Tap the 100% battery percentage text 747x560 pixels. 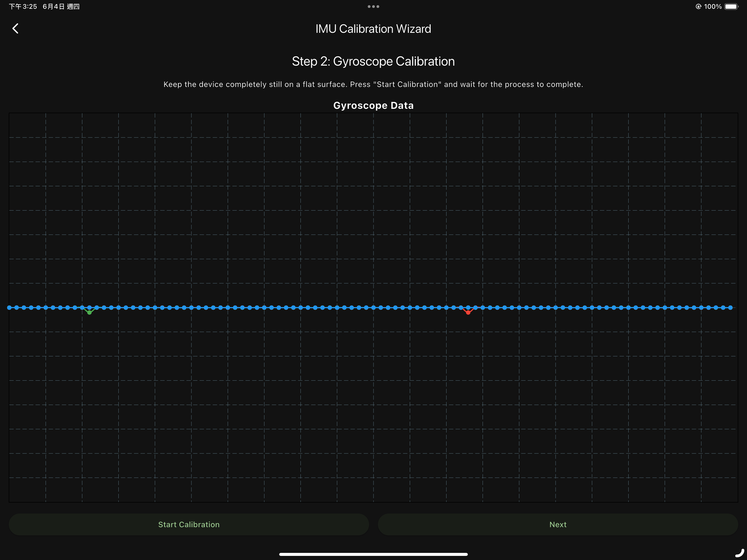[713, 6]
